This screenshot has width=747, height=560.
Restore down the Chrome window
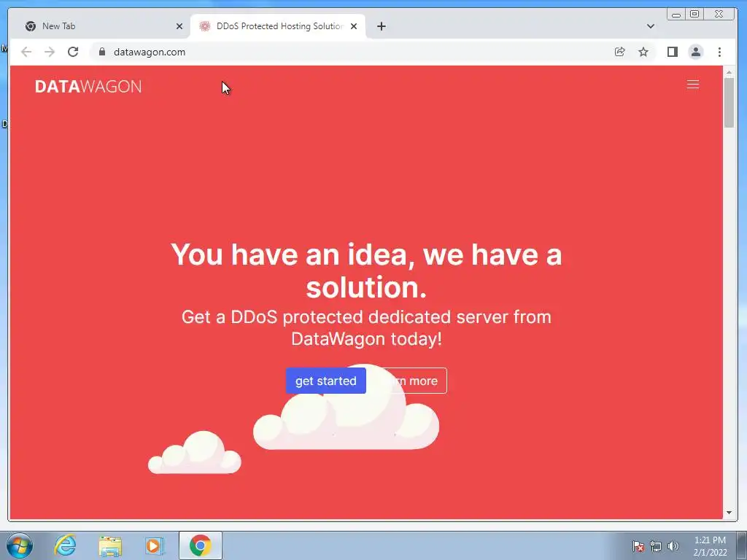[694, 15]
